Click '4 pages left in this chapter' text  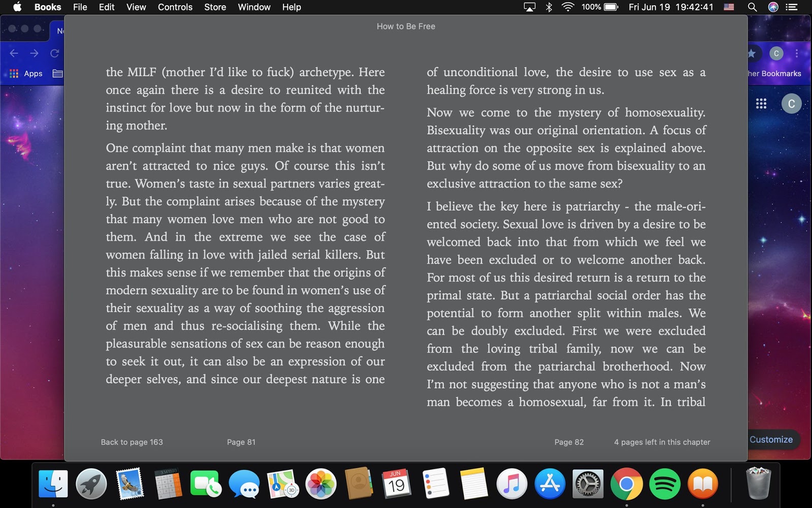tap(662, 442)
